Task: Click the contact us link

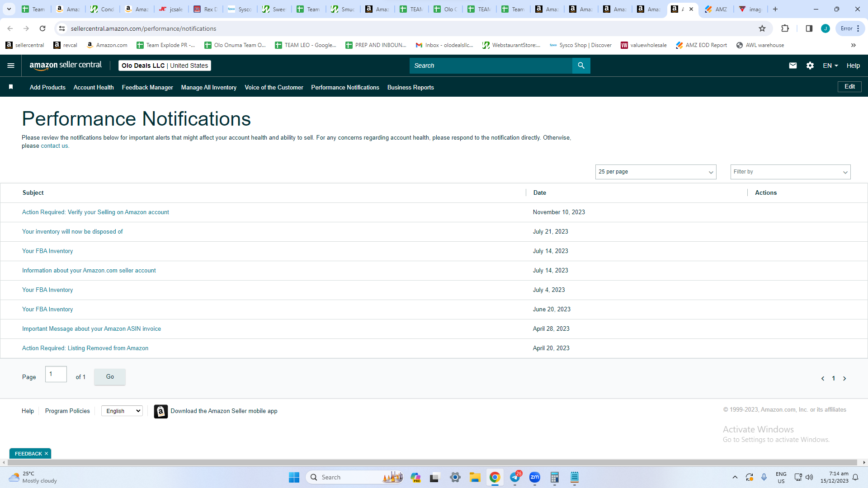Action: coord(55,146)
